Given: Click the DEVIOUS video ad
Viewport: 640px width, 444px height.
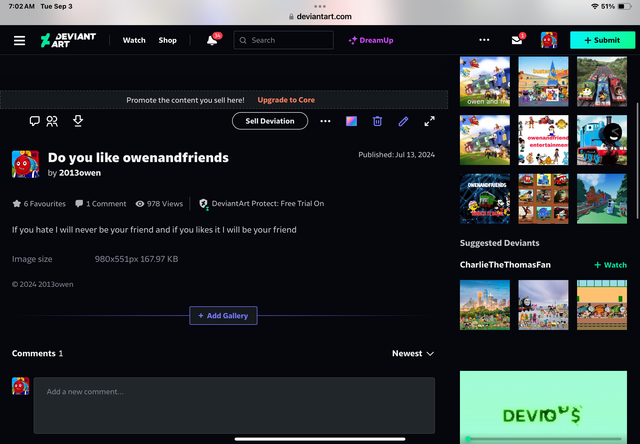Looking at the screenshot, I should pyautogui.click(x=543, y=407).
